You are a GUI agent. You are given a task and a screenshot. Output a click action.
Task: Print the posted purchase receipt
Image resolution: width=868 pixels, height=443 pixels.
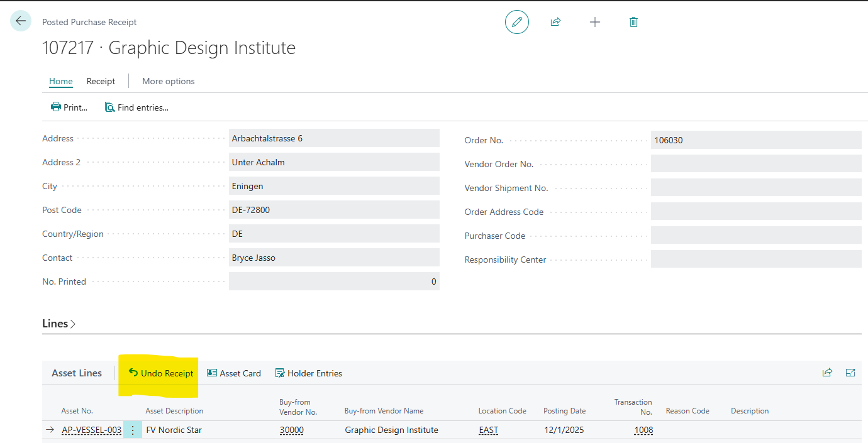(69, 107)
